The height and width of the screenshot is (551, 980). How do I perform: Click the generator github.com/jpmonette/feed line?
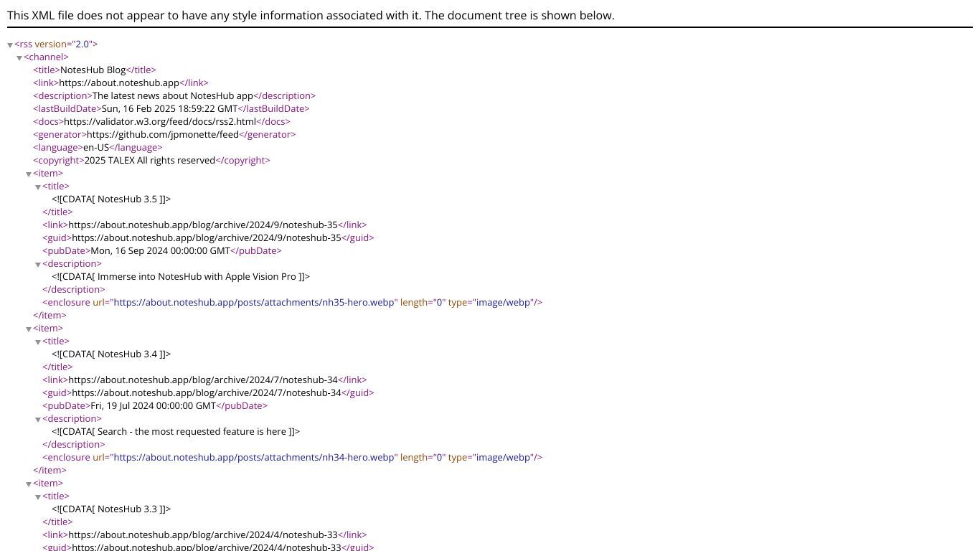pos(164,134)
